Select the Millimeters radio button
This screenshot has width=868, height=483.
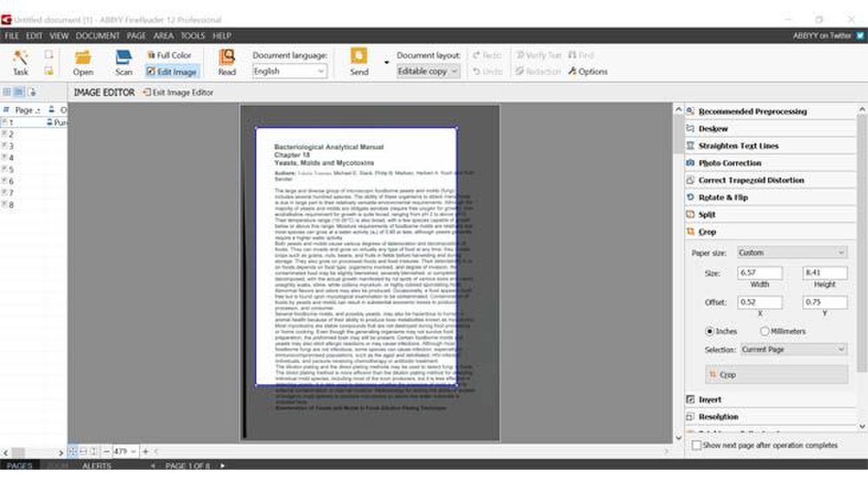[765, 331]
